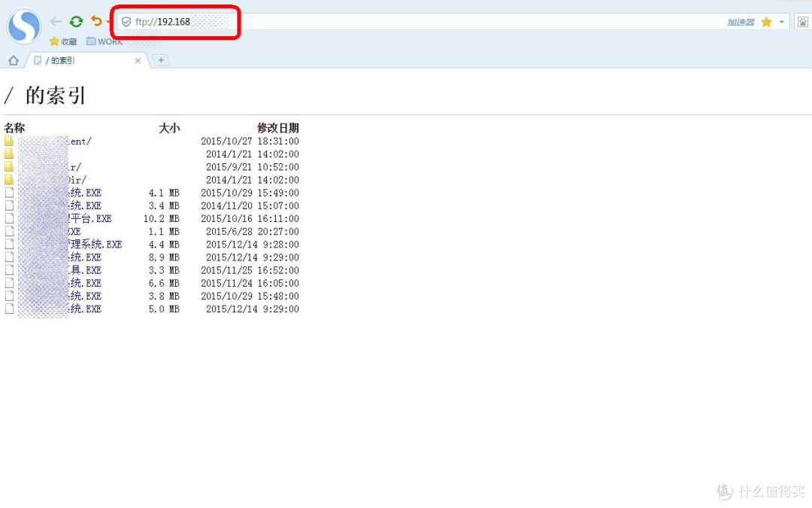This screenshot has width=812, height=508.
Task: Click date "2015/10/27 18:31:00"
Action: (250, 141)
